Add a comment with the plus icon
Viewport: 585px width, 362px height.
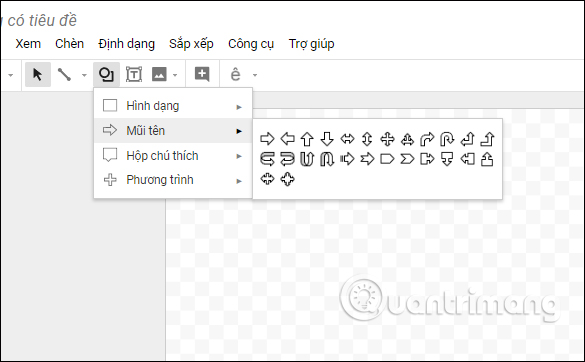(x=202, y=74)
